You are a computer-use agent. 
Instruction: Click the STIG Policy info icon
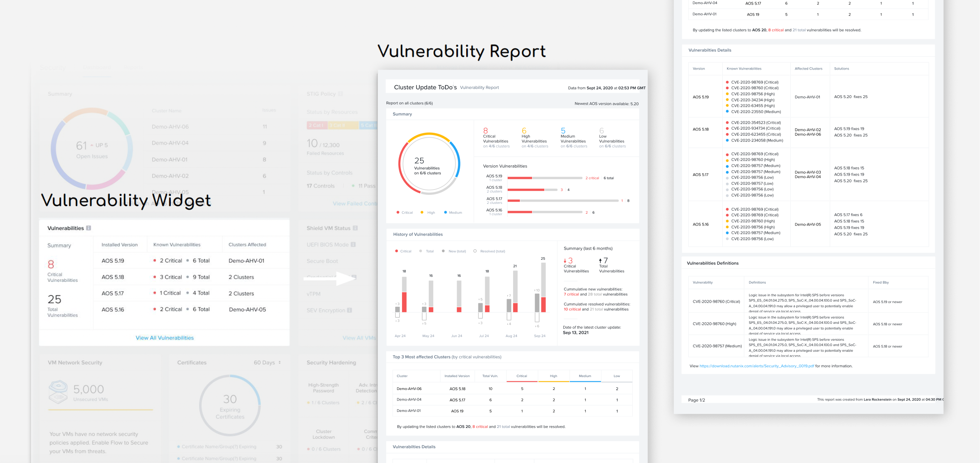(x=341, y=94)
